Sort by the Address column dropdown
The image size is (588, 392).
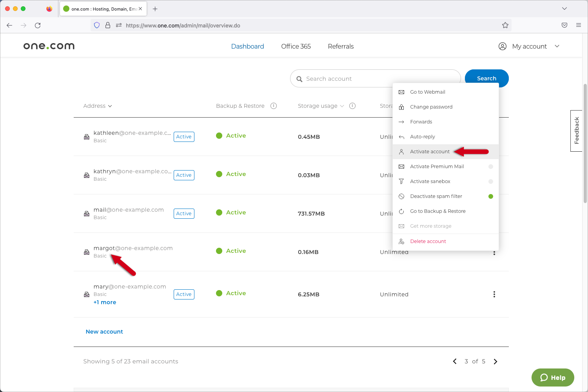point(98,106)
